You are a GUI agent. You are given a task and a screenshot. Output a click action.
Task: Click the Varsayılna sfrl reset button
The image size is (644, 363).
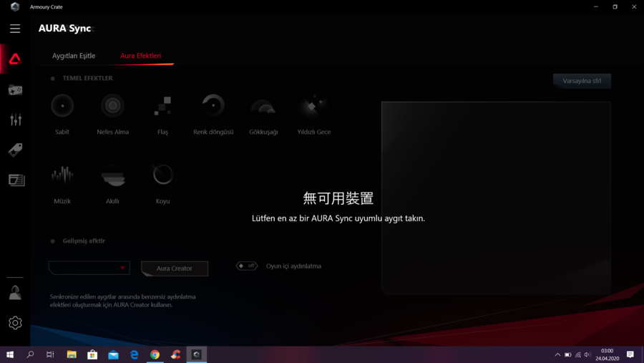pyautogui.click(x=582, y=81)
